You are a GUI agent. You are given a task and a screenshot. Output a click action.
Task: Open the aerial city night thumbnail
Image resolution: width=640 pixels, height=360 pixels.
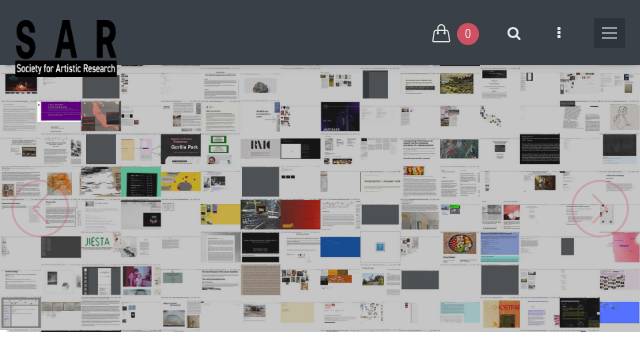point(260,214)
